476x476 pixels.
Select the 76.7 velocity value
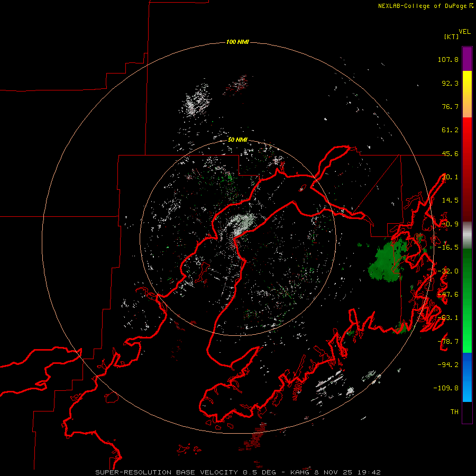click(450, 106)
